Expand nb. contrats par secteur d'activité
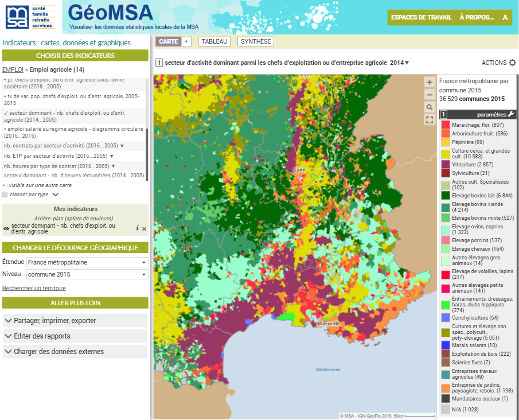519x420 pixels. point(122,146)
